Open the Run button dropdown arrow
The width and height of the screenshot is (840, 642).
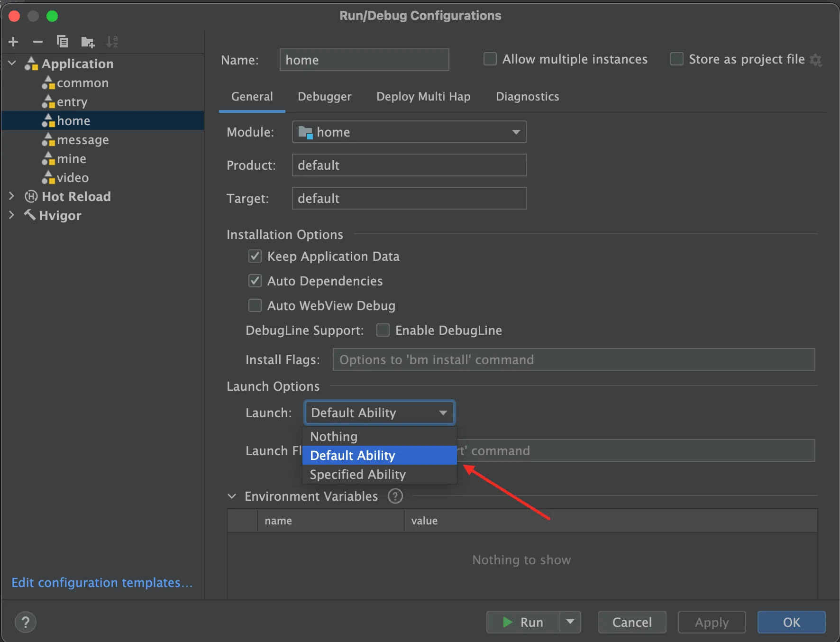click(x=570, y=622)
